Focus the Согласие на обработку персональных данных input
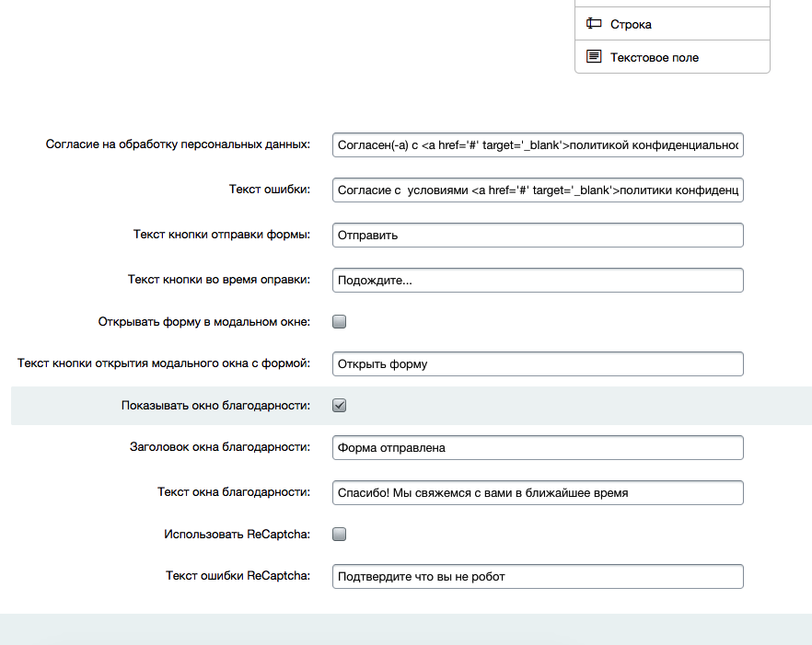The width and height of the screenshot is (812, 645). pyautogui.click(x=538, y=145)
